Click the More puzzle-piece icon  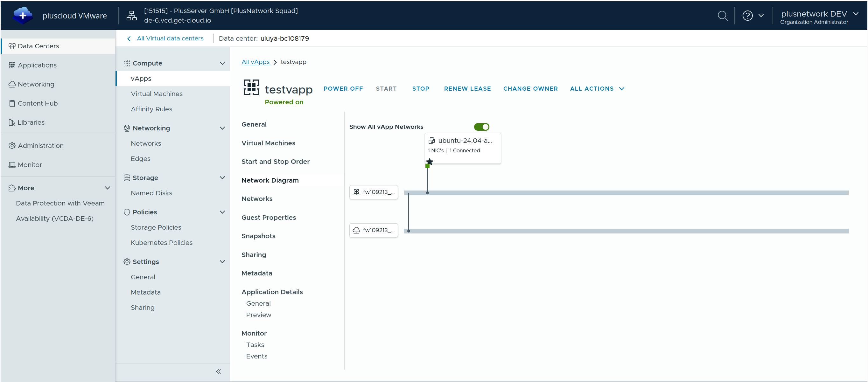click(12, 188)
